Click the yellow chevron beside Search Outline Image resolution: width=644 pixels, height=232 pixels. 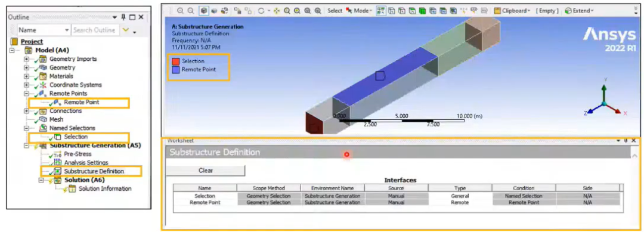tap(126, 30)
